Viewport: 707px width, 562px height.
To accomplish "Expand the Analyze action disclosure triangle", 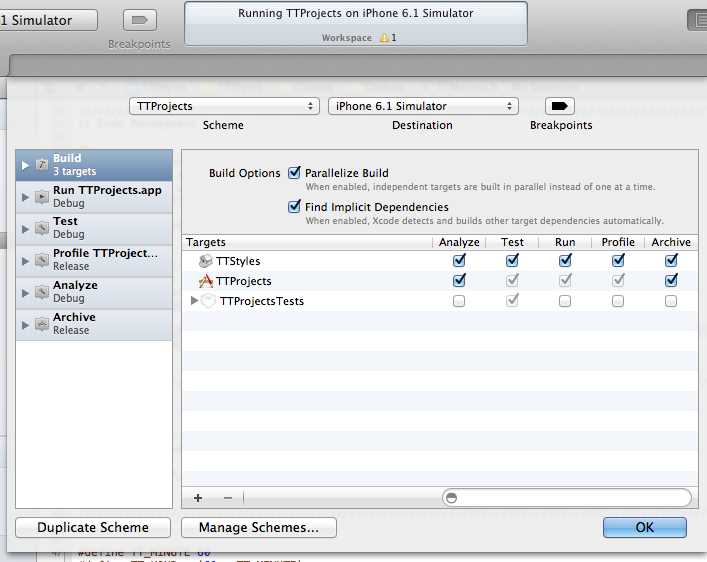I will 25,293.
